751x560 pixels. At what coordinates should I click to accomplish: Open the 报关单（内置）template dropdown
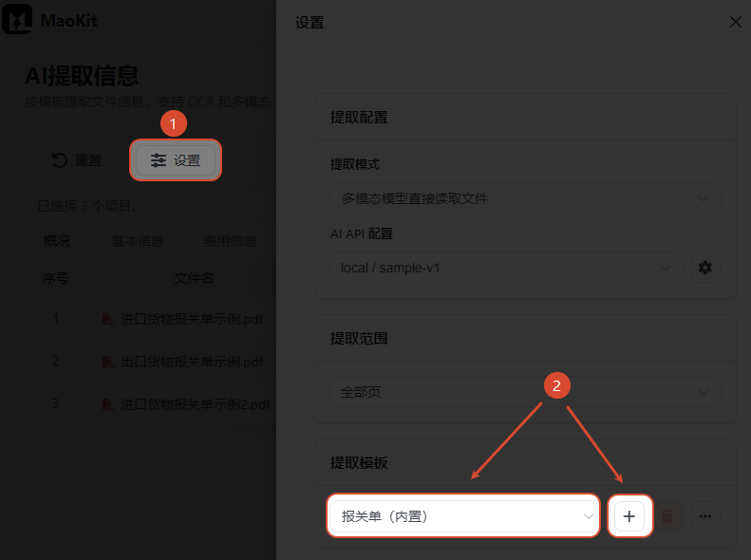point(463,516)
